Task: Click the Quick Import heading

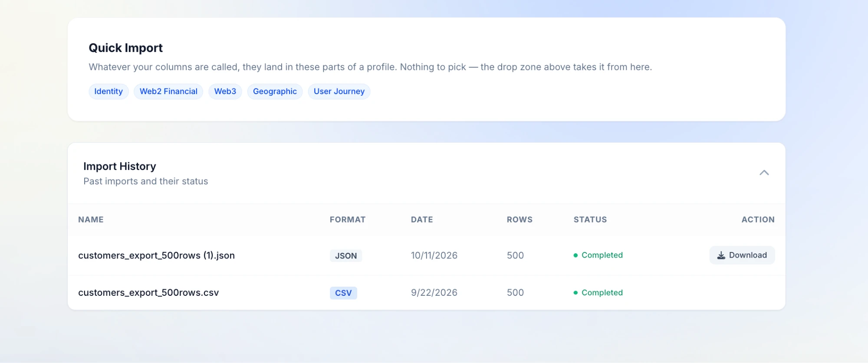Action: pyautogui.click(x=125, y=48)
